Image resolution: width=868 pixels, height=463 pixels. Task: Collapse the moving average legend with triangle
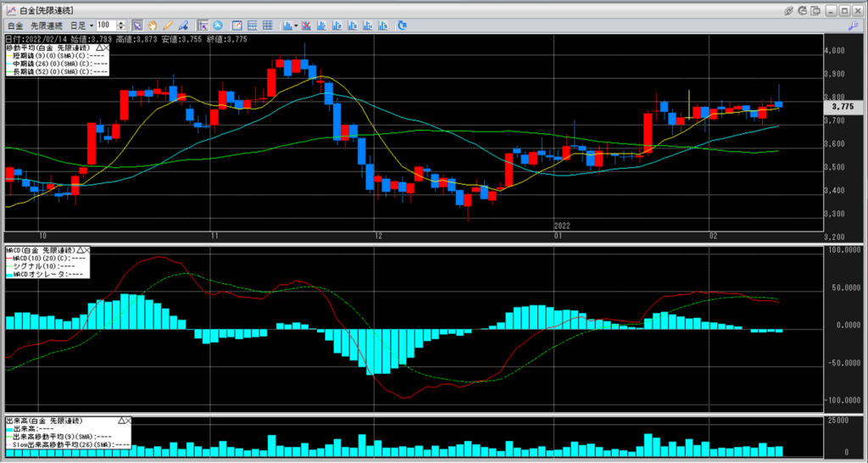[100, 47]
